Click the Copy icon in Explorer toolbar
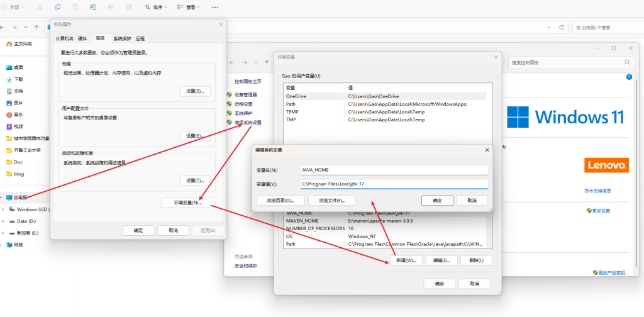This screenshot has height=317, width=644. pyautogui.click(x=57, y=7)
